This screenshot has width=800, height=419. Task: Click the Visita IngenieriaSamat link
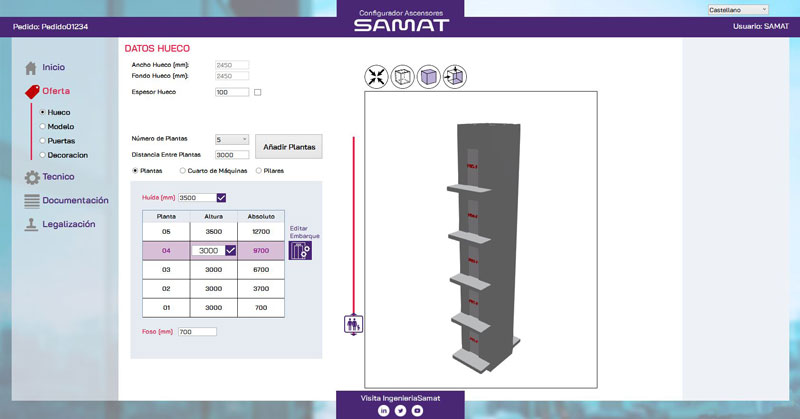click(x=401, y=398)
